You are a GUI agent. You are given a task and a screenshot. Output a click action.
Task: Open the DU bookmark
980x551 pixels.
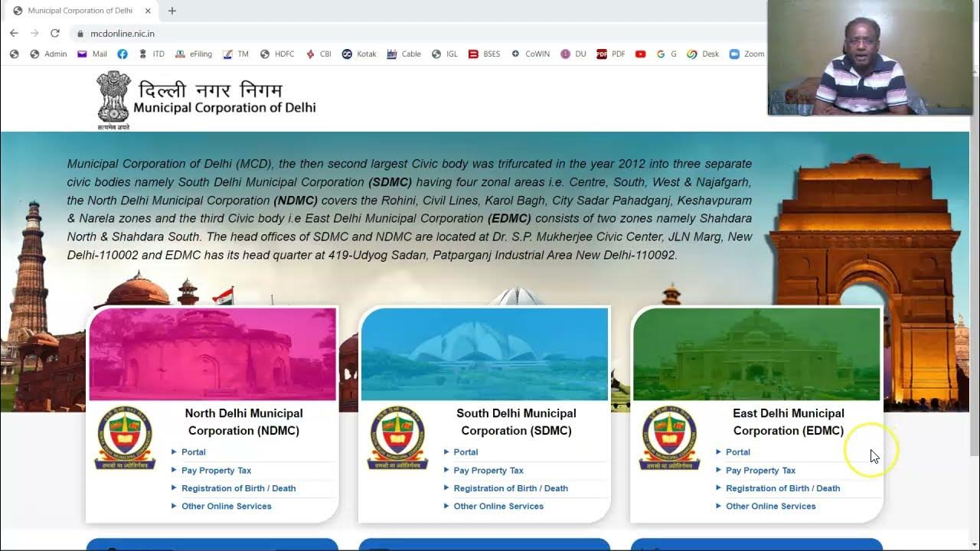(x=573, y=54)
